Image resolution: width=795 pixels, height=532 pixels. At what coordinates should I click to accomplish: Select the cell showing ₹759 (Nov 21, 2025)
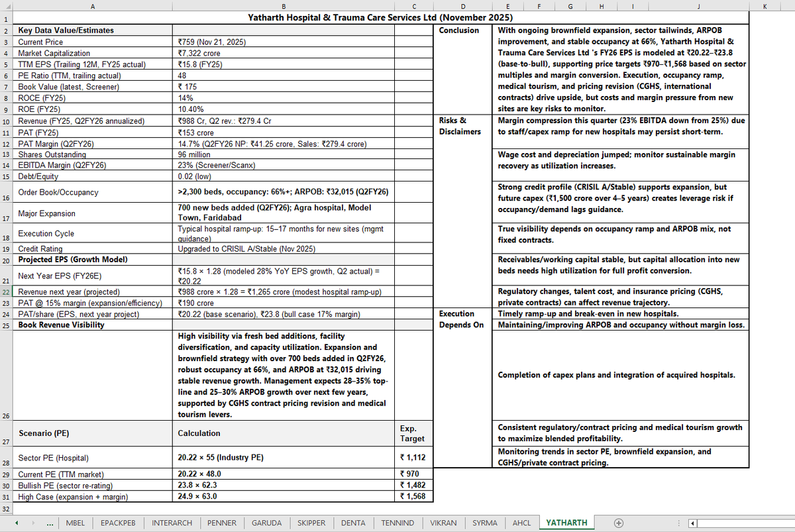(284, 42)
